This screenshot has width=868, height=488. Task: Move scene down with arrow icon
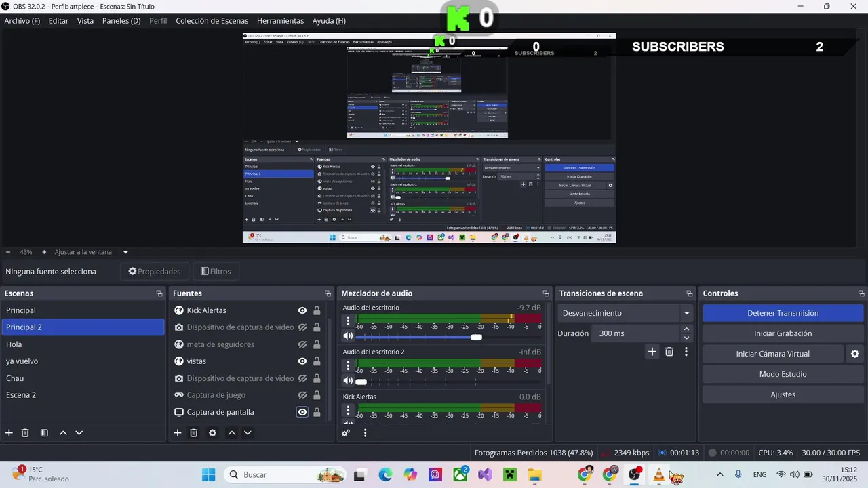pyautogui.click(x=79, y=433)
